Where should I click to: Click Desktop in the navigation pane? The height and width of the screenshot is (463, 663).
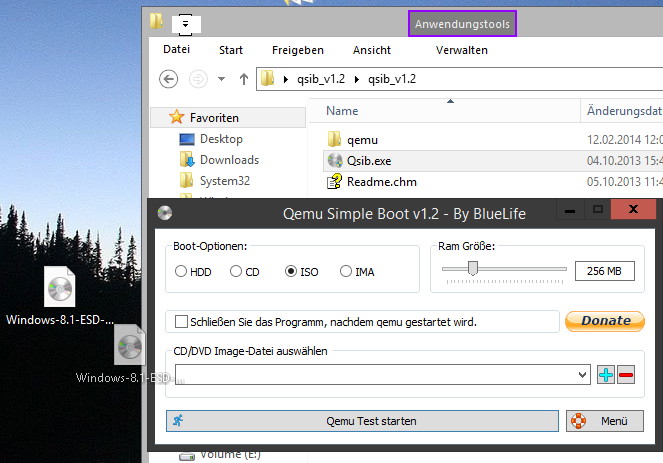(221, 139)
